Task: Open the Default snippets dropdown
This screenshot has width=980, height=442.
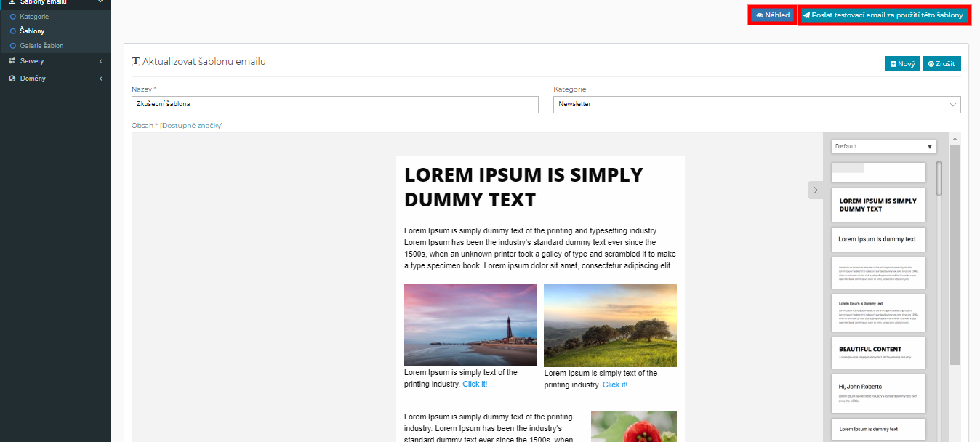Action: click(x=884, y=147)
